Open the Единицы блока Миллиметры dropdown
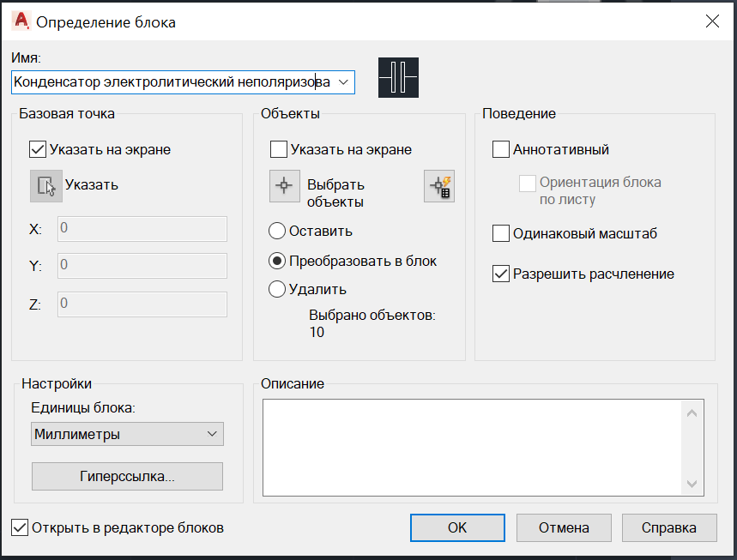Viewport: 737px width, 560px height. (127, 434)
